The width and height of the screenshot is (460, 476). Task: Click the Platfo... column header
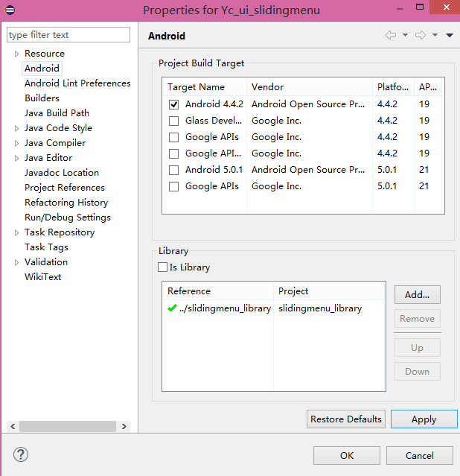point(393,87)
